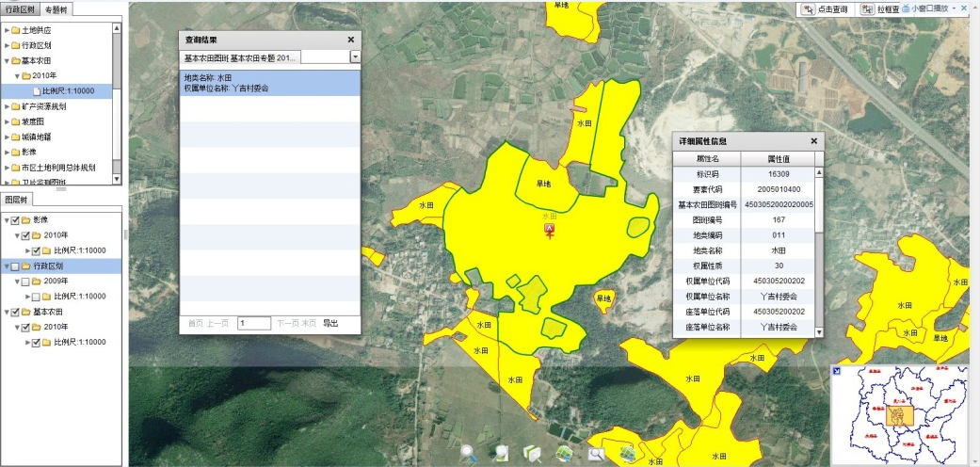Expand the 矿产资源规划 tree node

[8, 106]
